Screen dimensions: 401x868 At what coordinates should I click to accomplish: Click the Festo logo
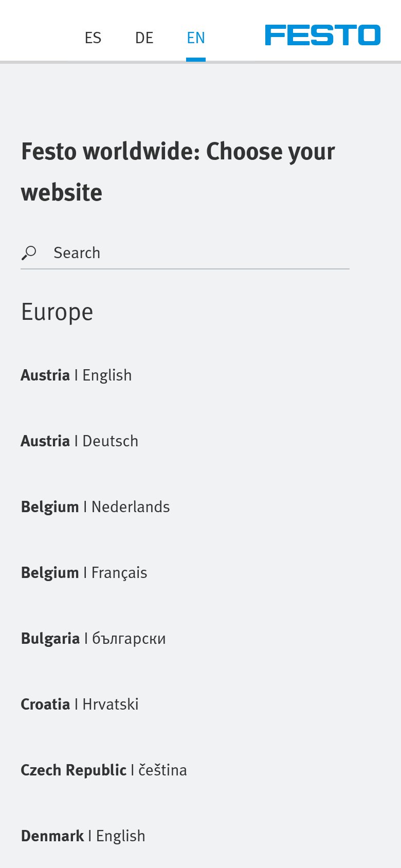(323, 35)
